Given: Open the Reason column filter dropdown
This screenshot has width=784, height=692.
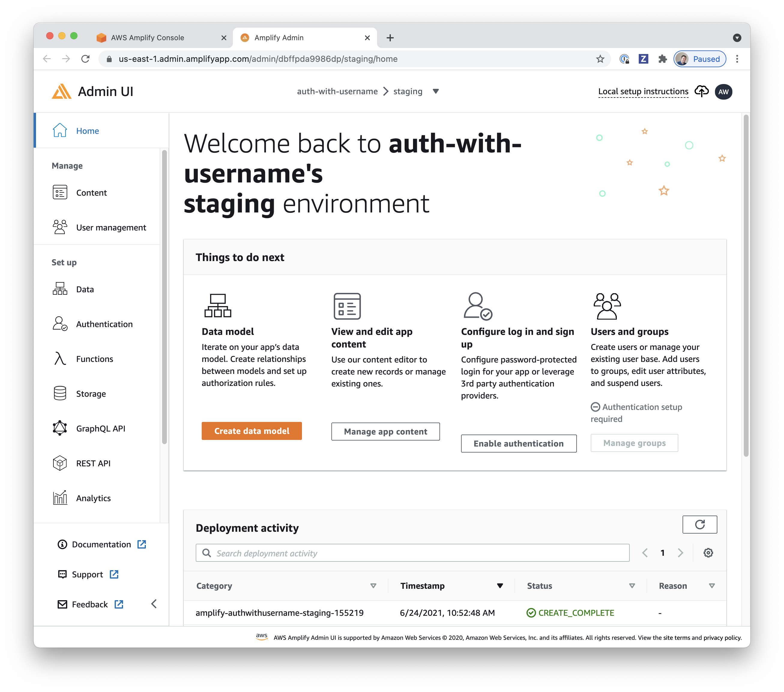Looking at the screenshot, I should click(711, 585).
